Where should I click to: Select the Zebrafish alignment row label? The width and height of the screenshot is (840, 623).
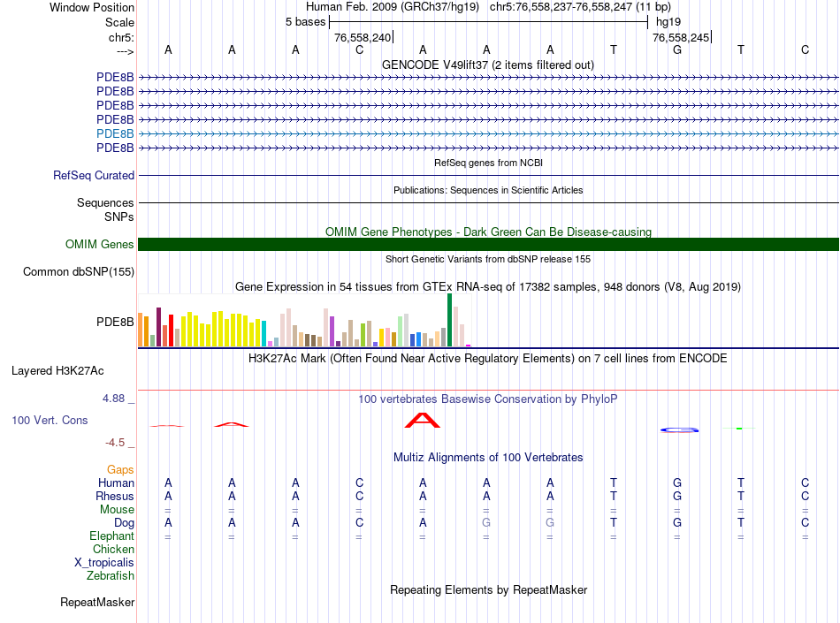(111, 576)
